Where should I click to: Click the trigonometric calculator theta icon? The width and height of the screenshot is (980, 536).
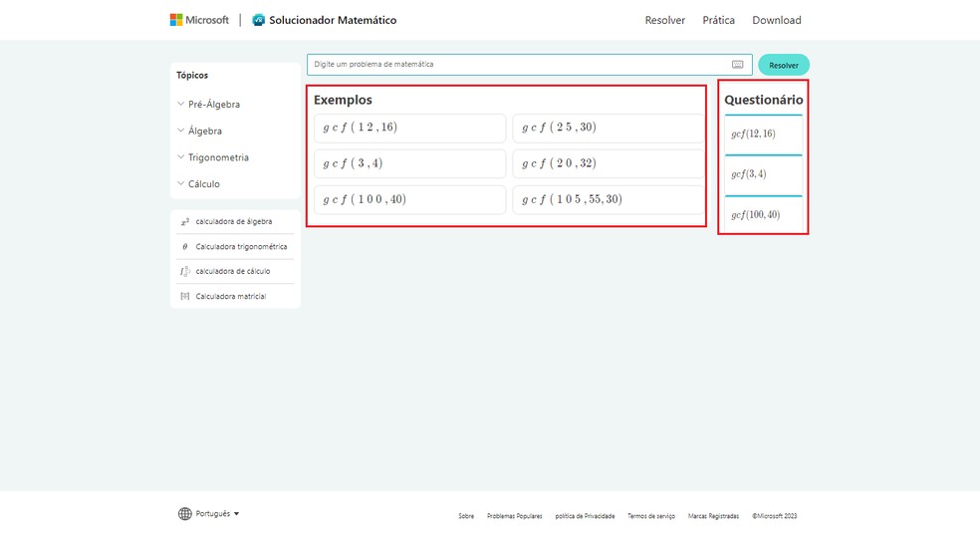[x=185, y=246]
